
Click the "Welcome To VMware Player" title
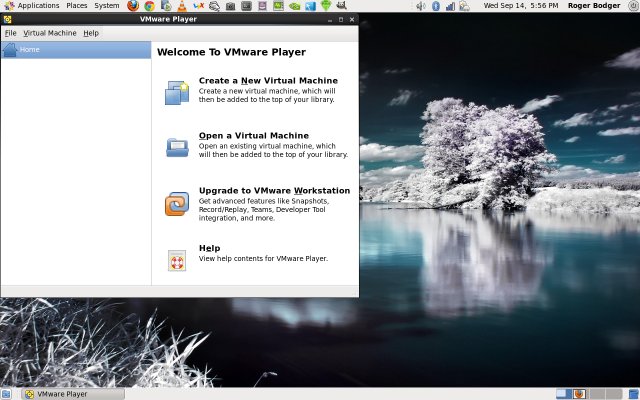(231, 52)
